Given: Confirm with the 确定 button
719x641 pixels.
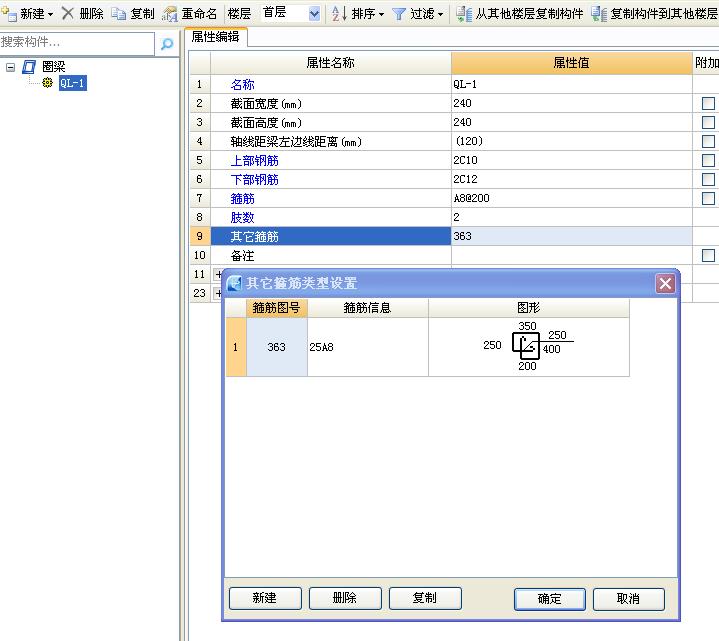Looking at the screenshot, I should point(549,599).
